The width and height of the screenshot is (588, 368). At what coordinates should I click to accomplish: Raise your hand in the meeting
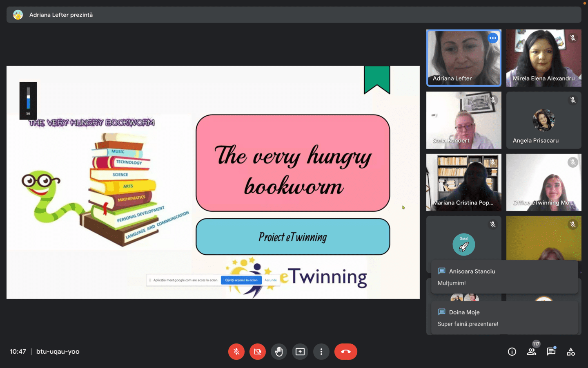tap(279, 352)
